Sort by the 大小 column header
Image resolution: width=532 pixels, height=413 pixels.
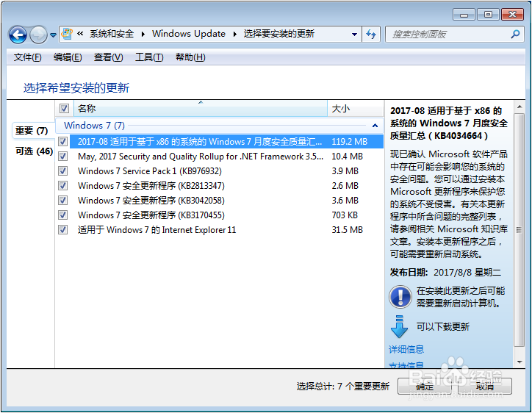[355, 109]
